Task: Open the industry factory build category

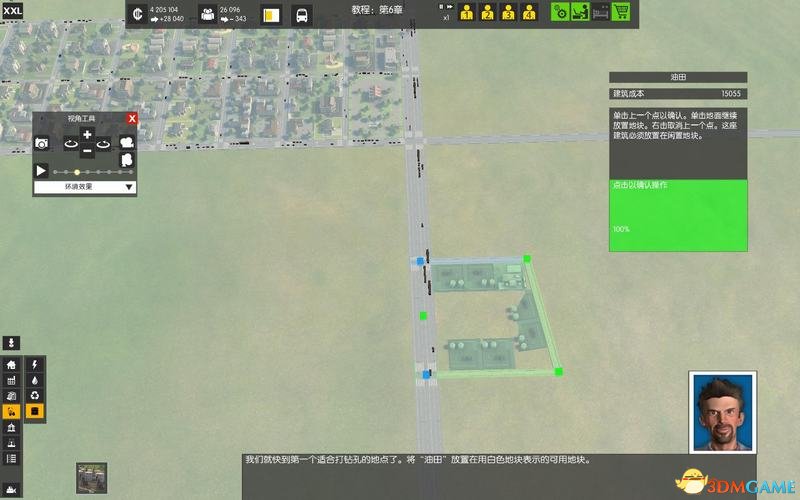Action: (11, 380)
